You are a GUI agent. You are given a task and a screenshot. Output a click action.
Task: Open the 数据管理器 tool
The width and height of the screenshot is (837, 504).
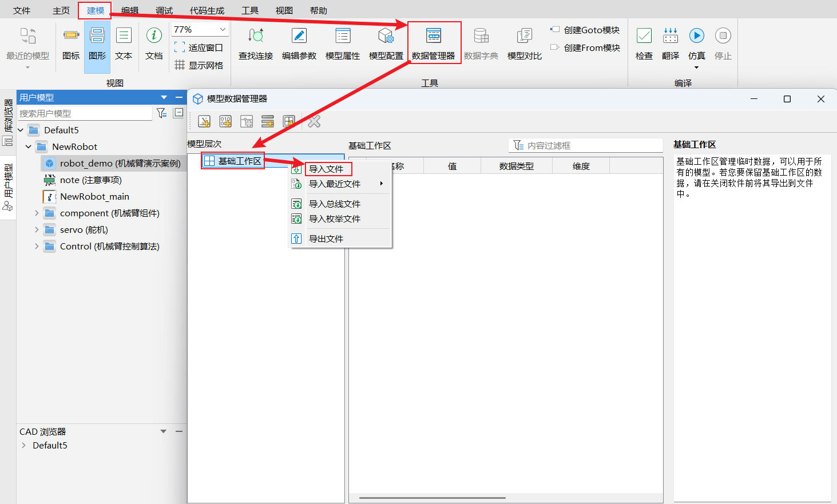433,43
